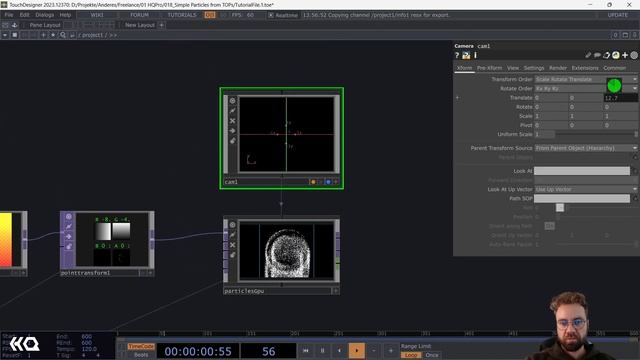Adjust the Uniform Scale slider
The width and height of the screenshot is (640, 360).
[596, 134]
